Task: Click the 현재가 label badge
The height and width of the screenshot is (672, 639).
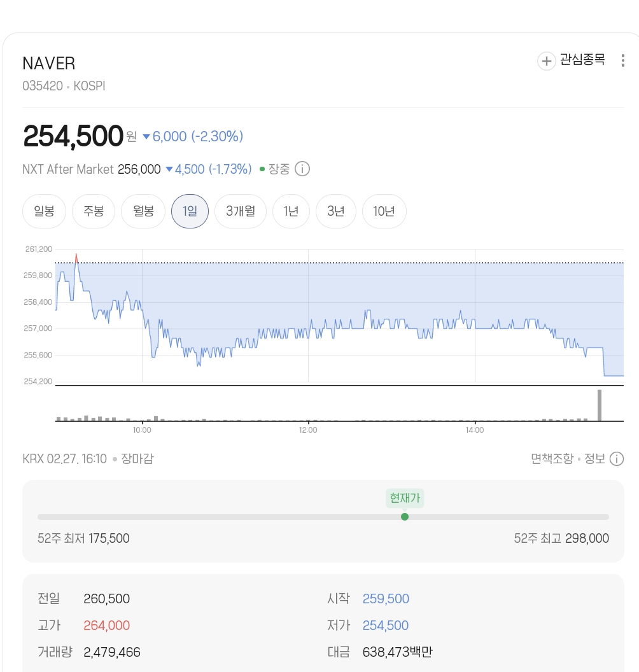Action: click(x=405, y=498)
